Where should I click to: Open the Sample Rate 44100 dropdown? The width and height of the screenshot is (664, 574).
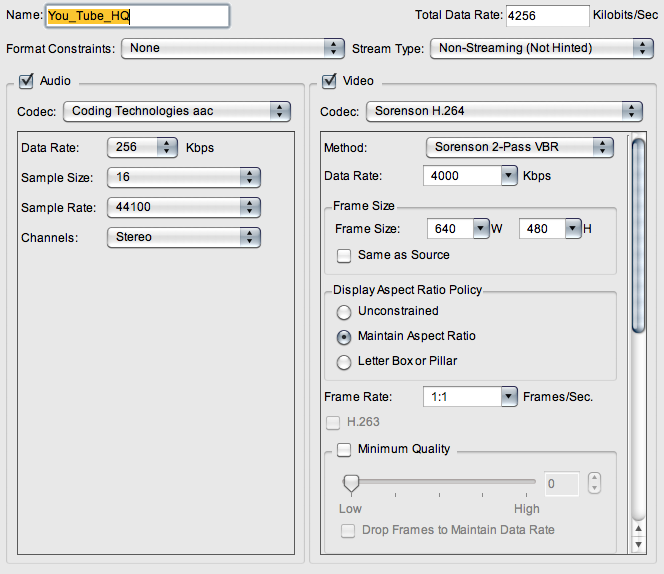[184, 207]
